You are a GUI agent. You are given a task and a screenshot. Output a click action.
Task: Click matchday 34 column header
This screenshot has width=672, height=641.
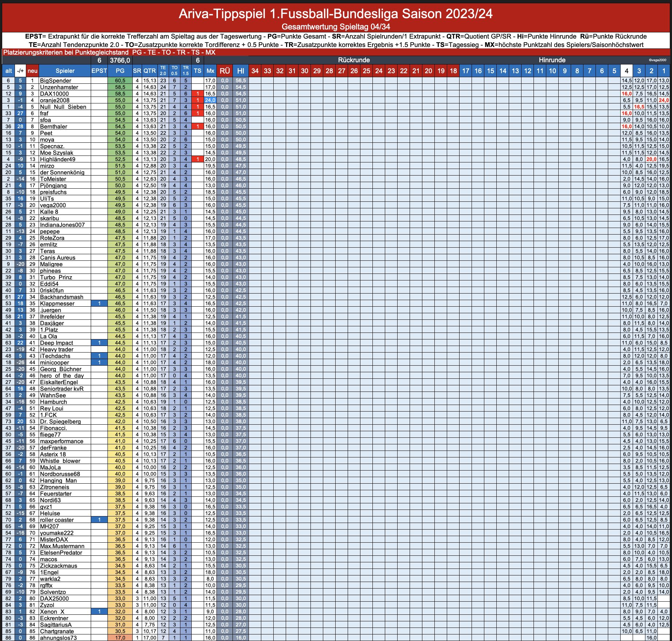(255, 71)
